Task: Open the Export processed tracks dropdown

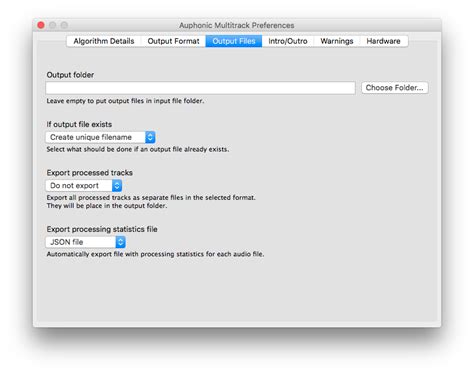Action: pos(84,185)
